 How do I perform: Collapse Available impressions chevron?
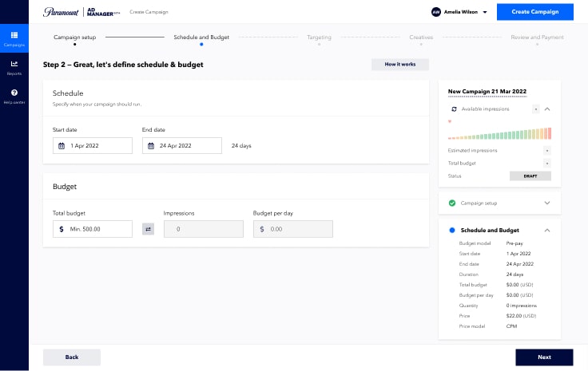[547, 109]
